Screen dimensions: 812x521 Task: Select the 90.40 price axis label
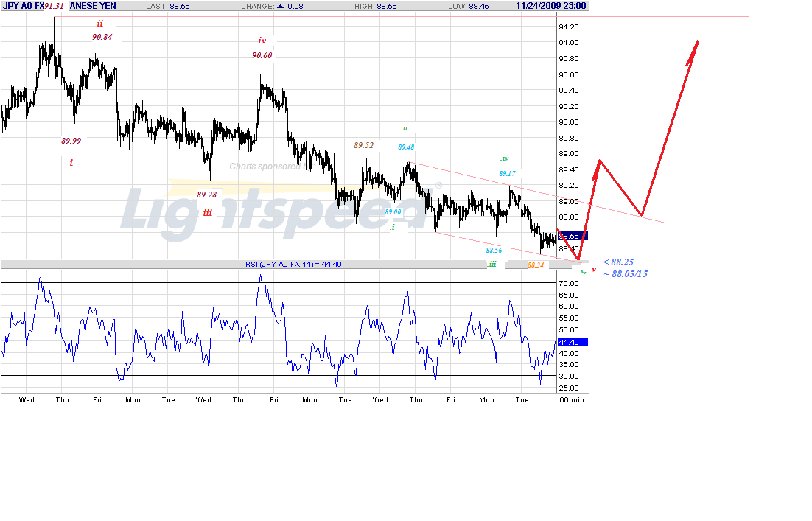coord(569,91)
